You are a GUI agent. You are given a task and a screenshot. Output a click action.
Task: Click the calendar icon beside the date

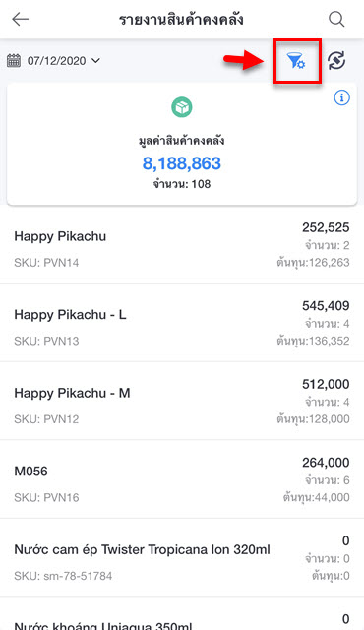[14, 61]
